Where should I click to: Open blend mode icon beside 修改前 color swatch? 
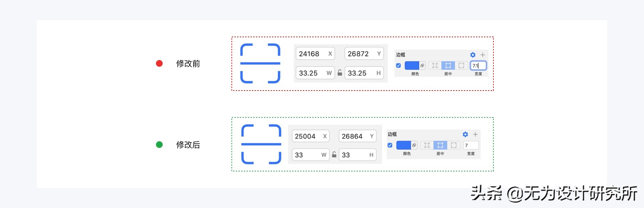pyautogui.click(x=422, y=65)
